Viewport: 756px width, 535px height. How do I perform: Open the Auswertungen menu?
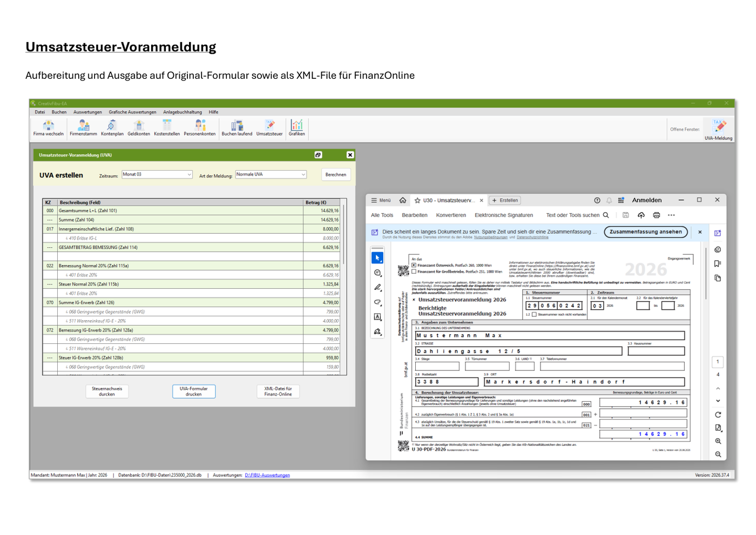pyautogui.click(x=87, y=112)
